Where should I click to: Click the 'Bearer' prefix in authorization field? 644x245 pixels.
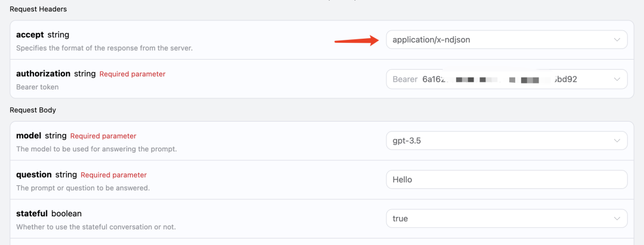coord(405,79)
